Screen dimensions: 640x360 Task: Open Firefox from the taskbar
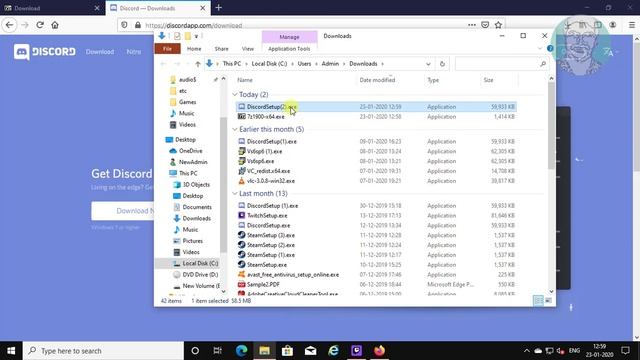[x=379, y=351]
